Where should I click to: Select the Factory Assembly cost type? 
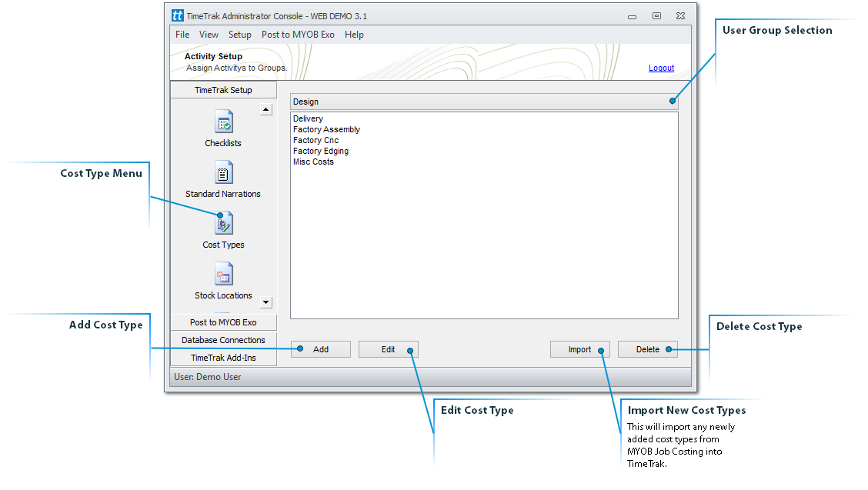pos(326,129)
